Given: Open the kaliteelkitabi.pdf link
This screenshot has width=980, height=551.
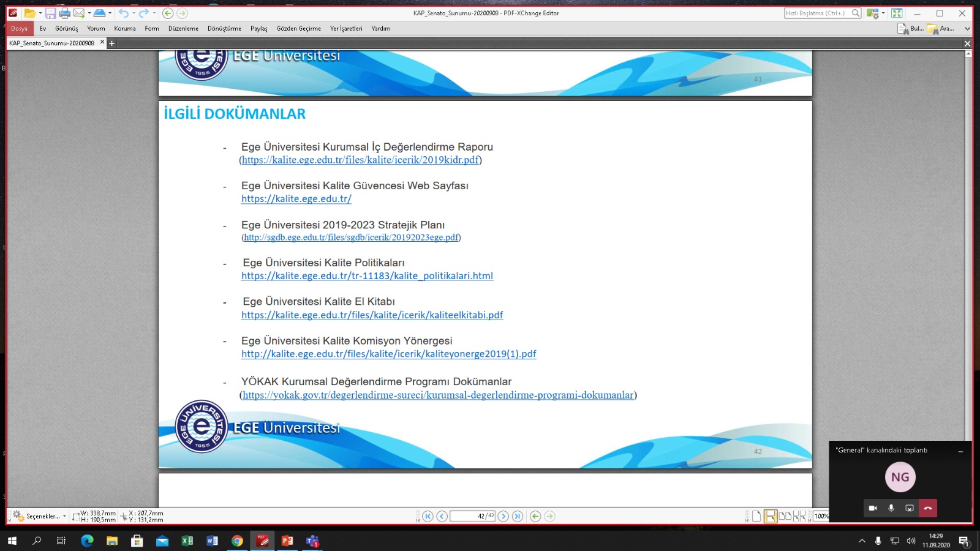Looking at the screenshot, I should 372,315.
